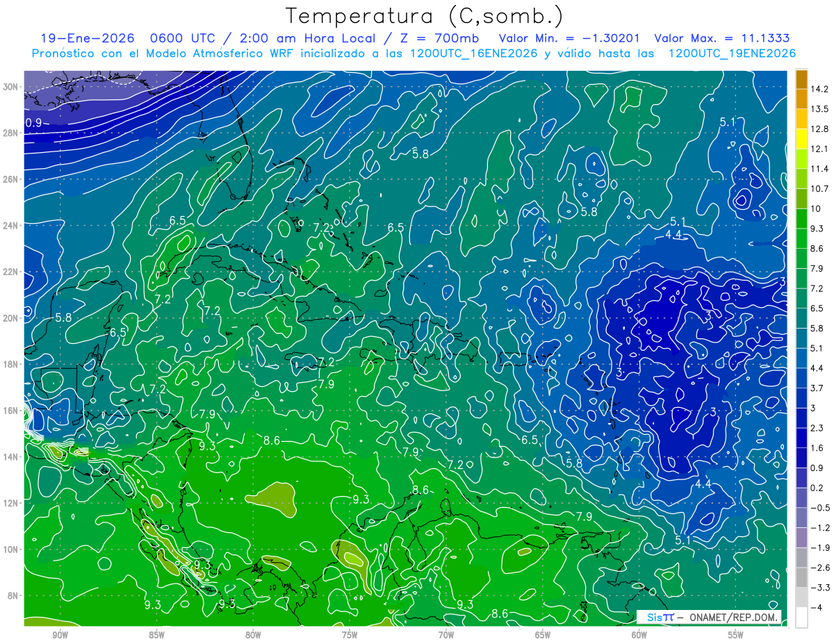The width and height of the screenshot is (834, 644).
Task: Pick the purple swatch between -1.2 and -1.9
Action: 801,537
